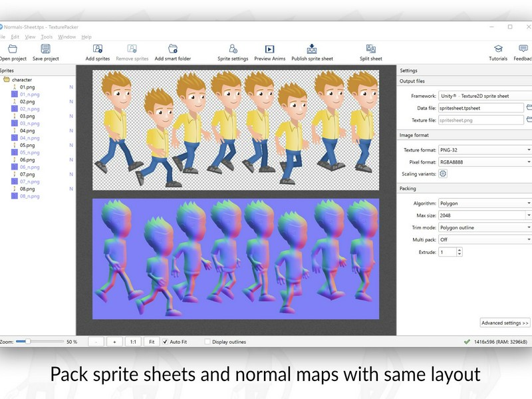The image size is (532, 399).
Task: Open Algorithm dropdown set to Polygon
Action: pos(485,203)
